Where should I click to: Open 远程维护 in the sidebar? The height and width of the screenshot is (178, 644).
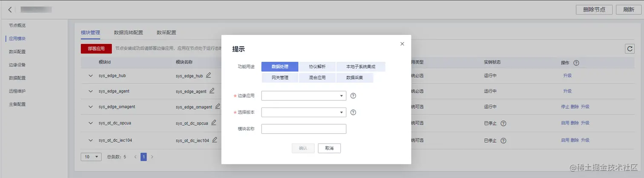point(17,91)
